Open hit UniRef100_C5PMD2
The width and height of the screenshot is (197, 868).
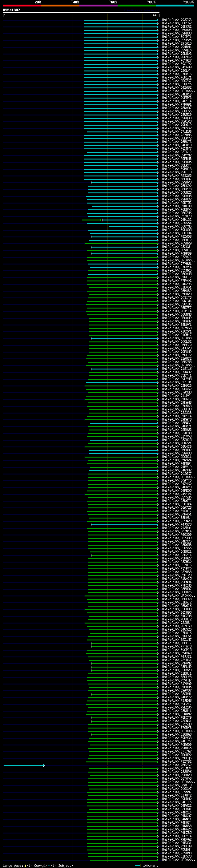click(x=177, y=450)
